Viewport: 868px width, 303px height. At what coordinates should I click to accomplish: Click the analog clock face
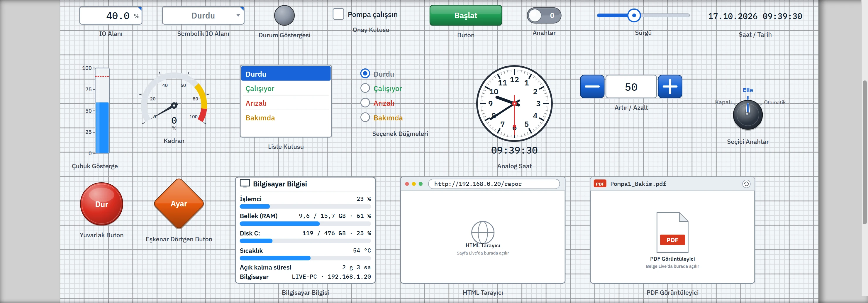click(514, 103)
